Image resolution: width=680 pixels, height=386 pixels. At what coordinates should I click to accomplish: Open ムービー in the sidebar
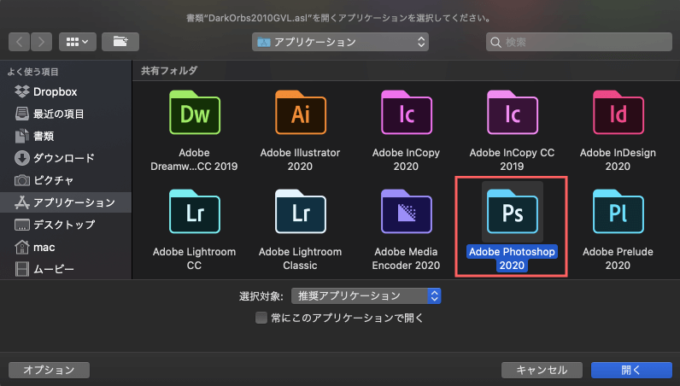[x=65, y=269]
